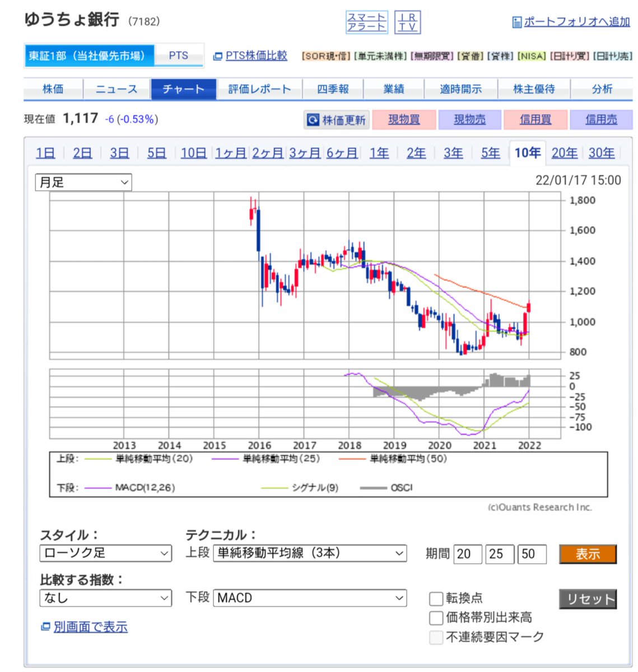Select 1ヶ月 chart period
This screenshot has width=638, height=672.
pyautogui.click(x=231, y=153)
